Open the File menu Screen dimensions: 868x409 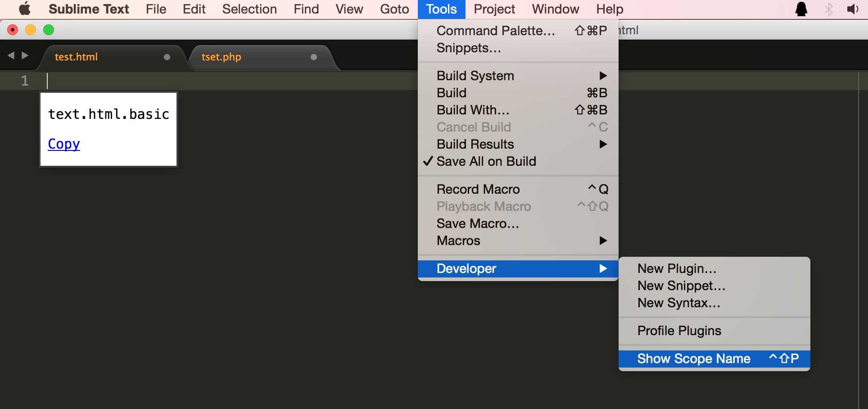156,9
